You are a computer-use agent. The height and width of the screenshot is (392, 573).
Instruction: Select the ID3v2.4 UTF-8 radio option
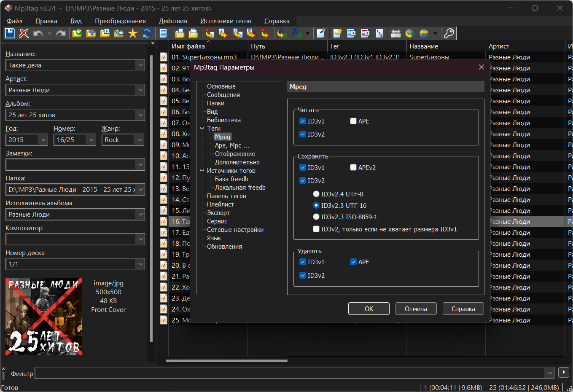coord(316,194)
